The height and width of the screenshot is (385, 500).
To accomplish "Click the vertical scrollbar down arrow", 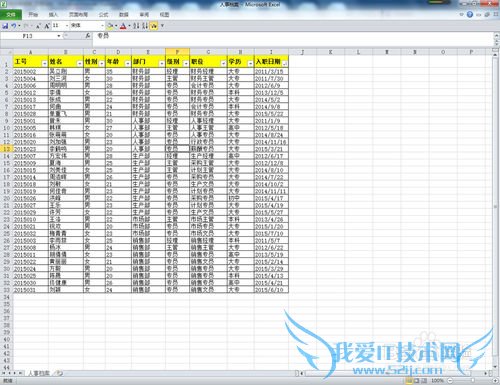I will tap(495, 367).
